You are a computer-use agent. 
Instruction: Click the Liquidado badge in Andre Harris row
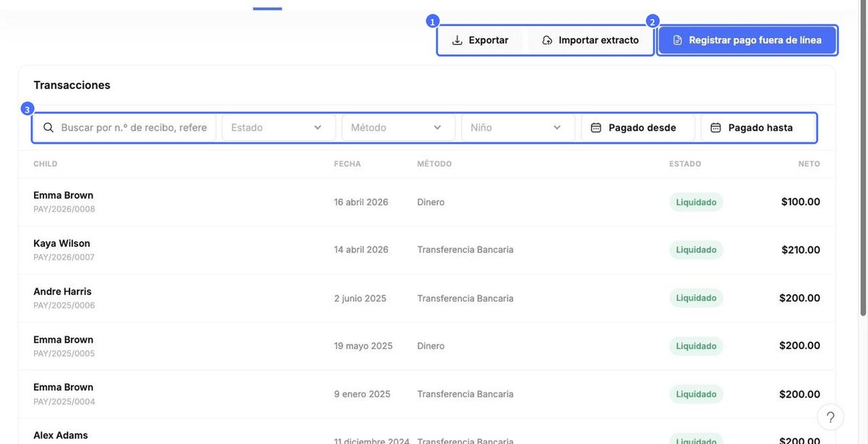pos(696,298)
